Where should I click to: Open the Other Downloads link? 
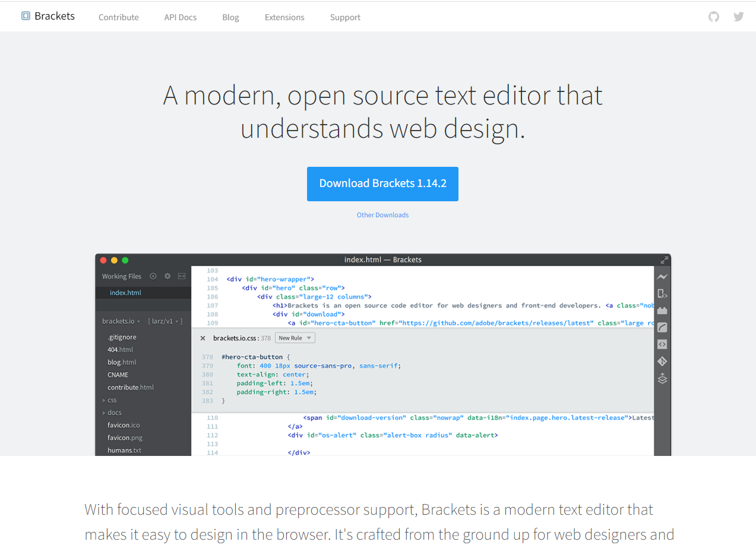point(382,215)
